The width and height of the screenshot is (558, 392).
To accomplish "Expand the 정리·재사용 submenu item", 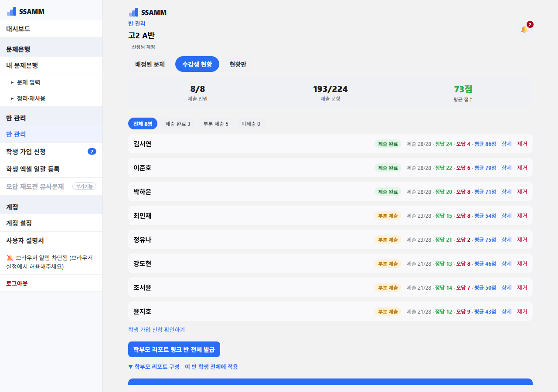I will pos(51,98).
